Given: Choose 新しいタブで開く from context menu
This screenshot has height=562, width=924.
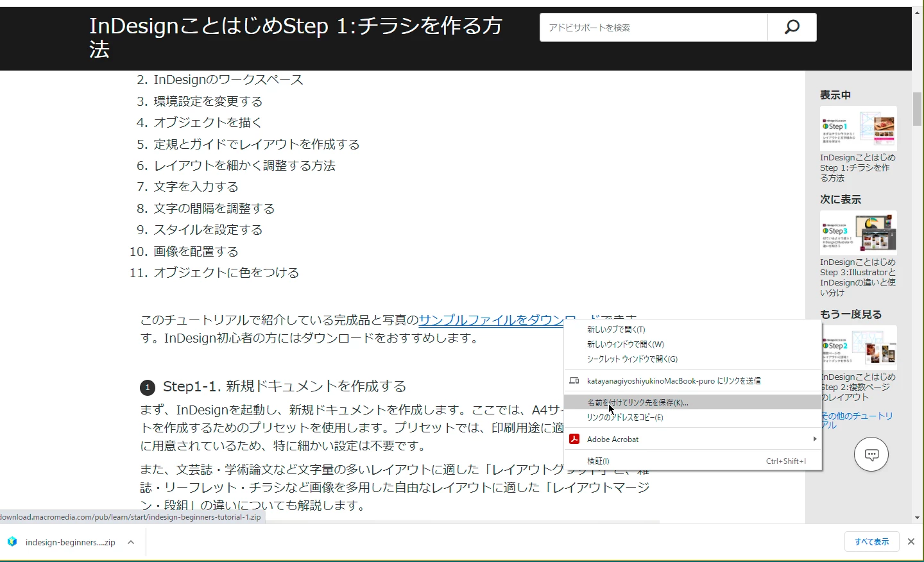Looking at the screenshot, I should 693,330.
